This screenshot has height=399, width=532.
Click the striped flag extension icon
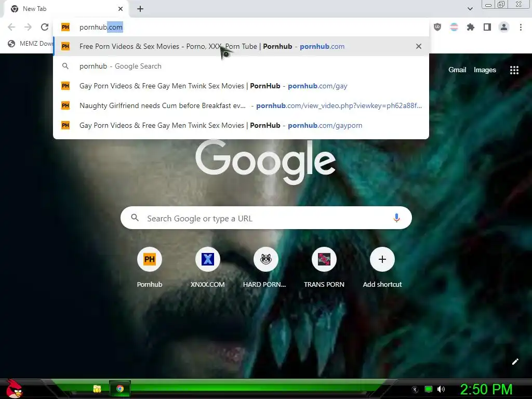[454, 27]
